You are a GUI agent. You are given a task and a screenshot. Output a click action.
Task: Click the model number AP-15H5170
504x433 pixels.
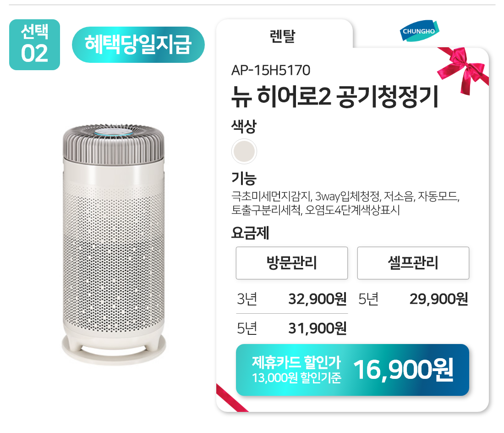[271, 70]
